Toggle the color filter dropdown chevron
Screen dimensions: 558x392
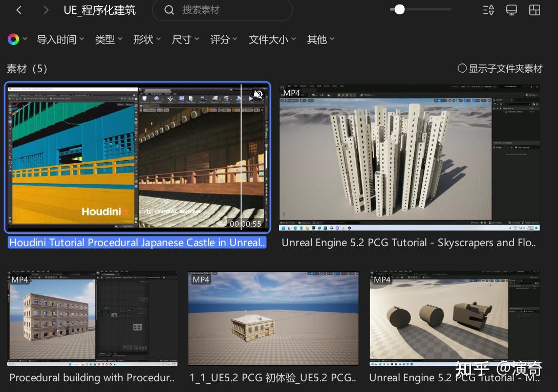(x=25, y=38)
